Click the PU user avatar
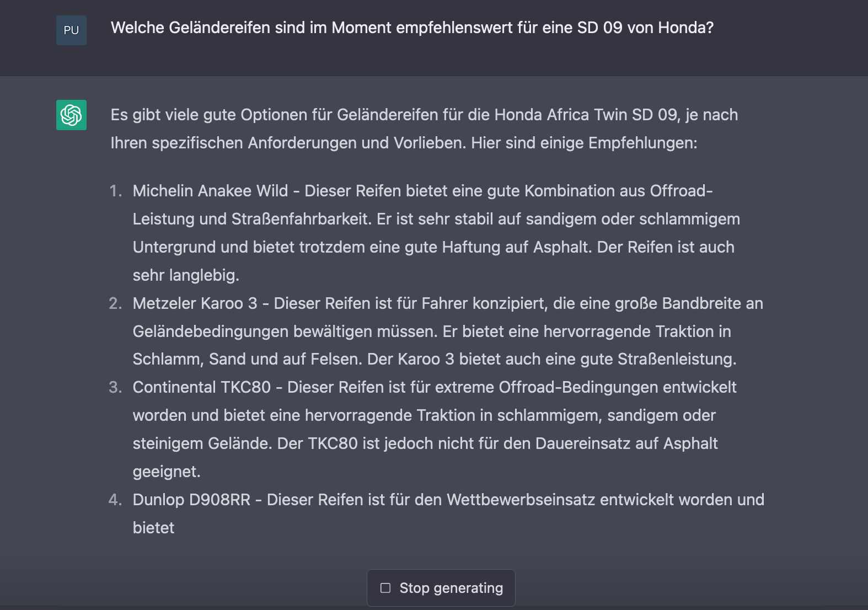The height and width of the screenshot is (610, 868). [71, 30]
